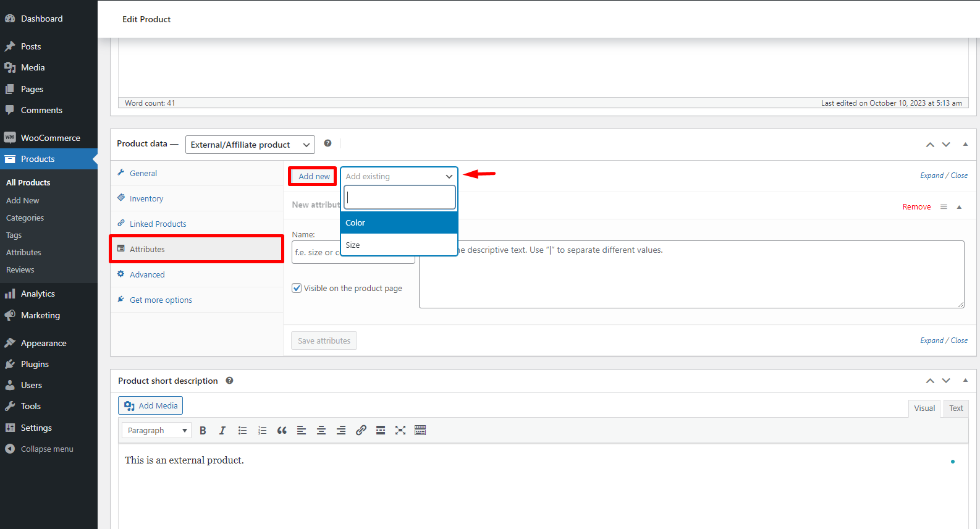Screen dimensions: 980x529
Task: Click the Add new attribute button
Action: pyautogui.click(x=314, y=176)
